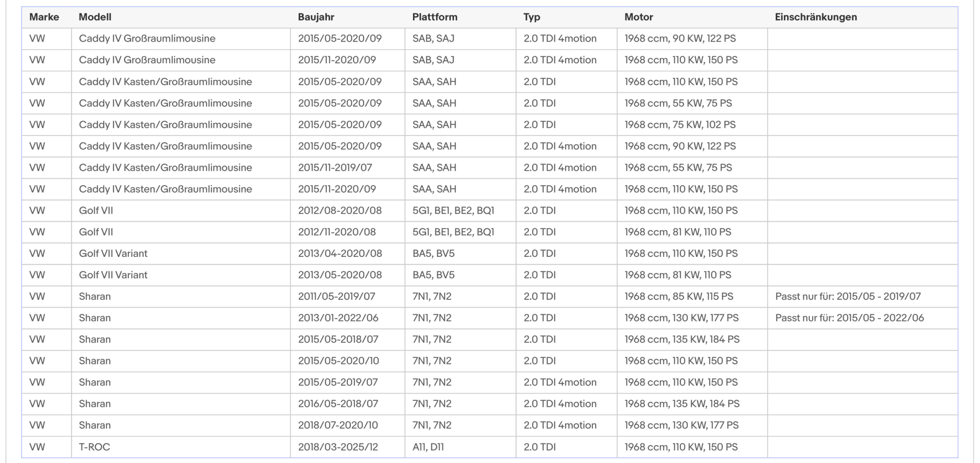Click Sharan row with Baujahr 2018/07-2020/10
Image resolution: width=980 pixels, height=463 pixels.
click(490, 425)
